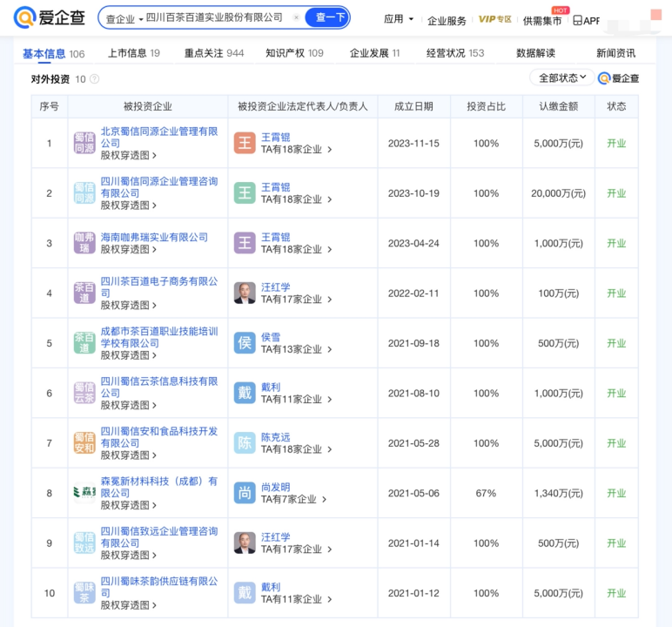
Task: Click the 2023-11-15 date cell
Action: pyautogui.click(x=413, y=143)
